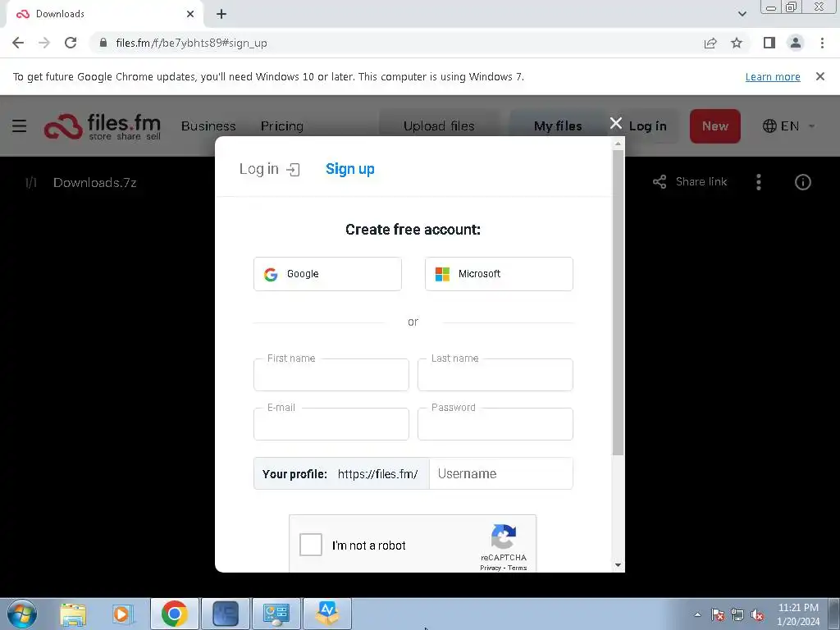Click the address bar URL
The height and width of the screenshot is (630, 840).
(191, 43)
